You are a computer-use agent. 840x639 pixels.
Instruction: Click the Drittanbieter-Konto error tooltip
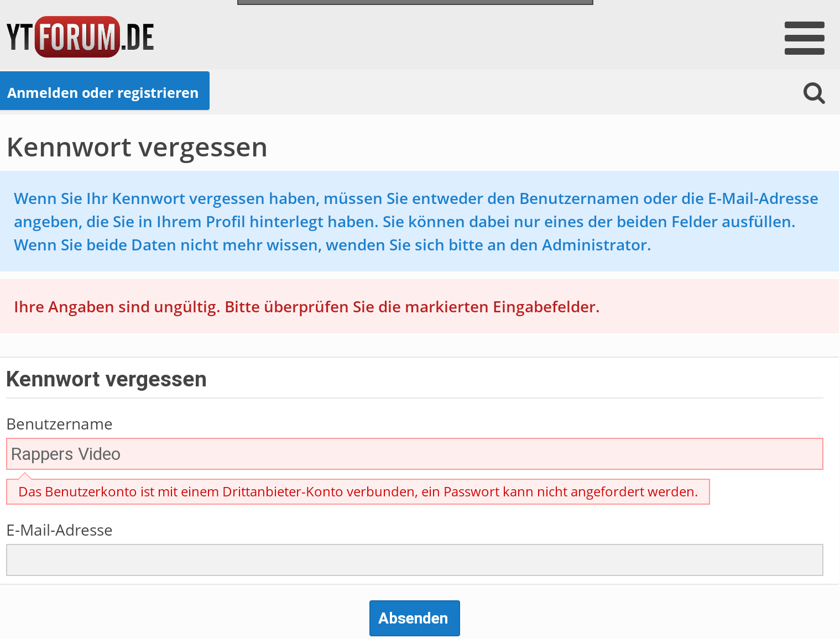coord(358,492)
